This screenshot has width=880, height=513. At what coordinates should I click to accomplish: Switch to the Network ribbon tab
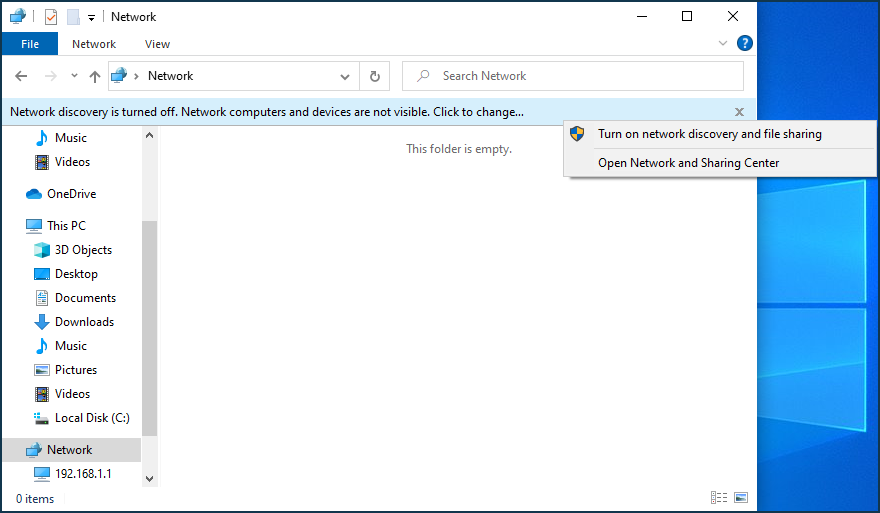click(x=94, y=44)
